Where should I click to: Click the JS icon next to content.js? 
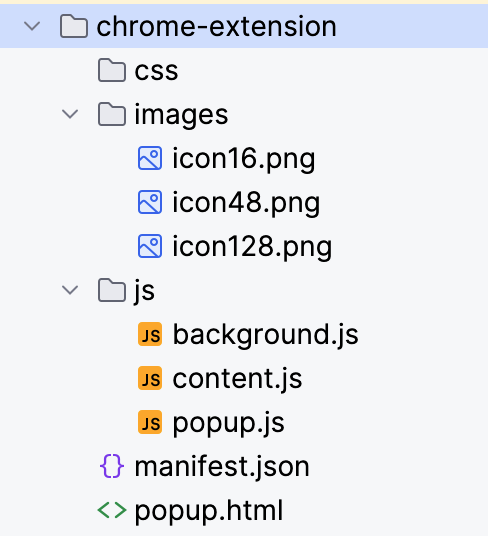(150, 378)
